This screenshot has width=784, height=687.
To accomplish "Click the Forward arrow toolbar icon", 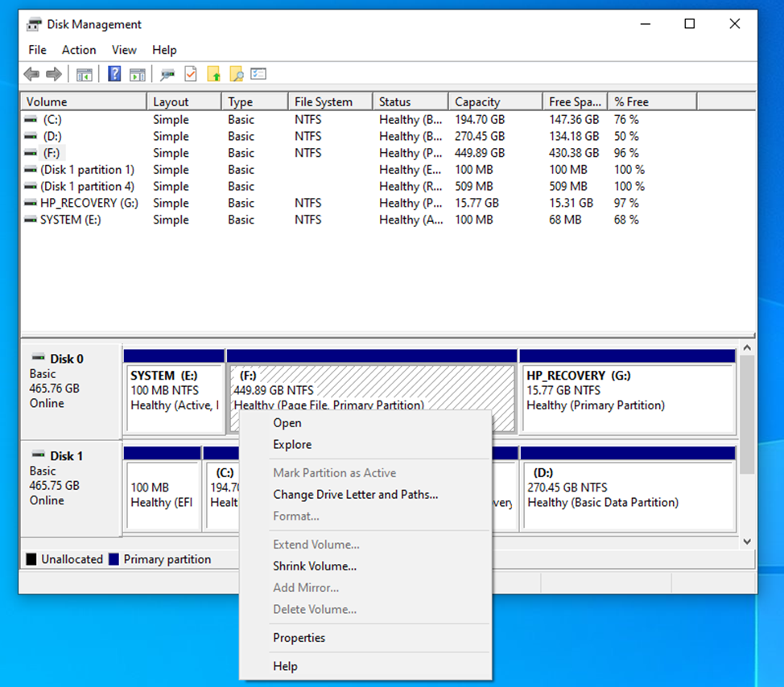I will click(54, 75).
